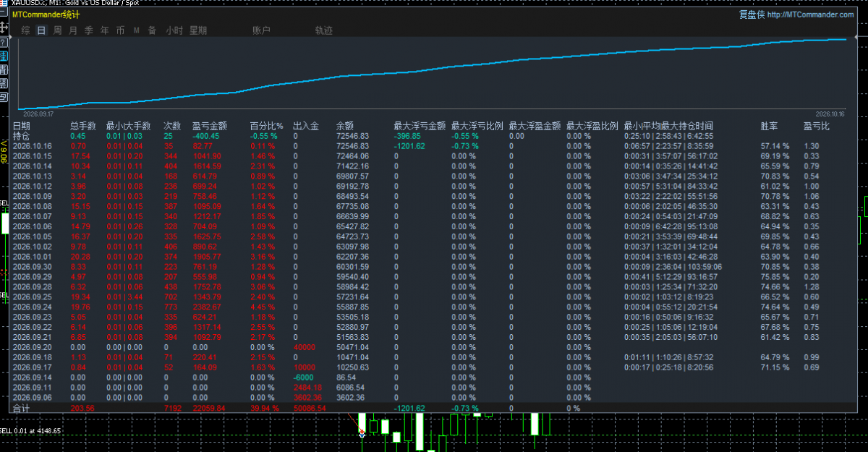Switch to the 周 (weekly) tab
This screenshot has width=868, height=452.
pyautogui.click(x=57, y=30)
